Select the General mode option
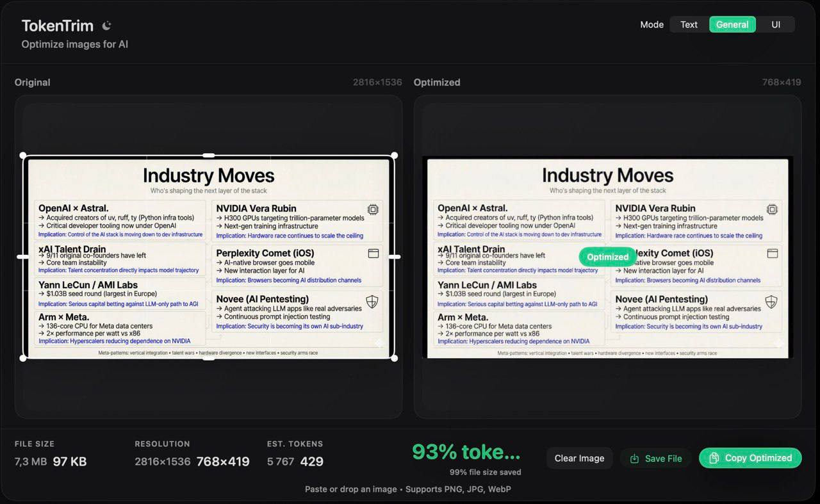This screenshot has height=504, width=820. click(732, 24)
